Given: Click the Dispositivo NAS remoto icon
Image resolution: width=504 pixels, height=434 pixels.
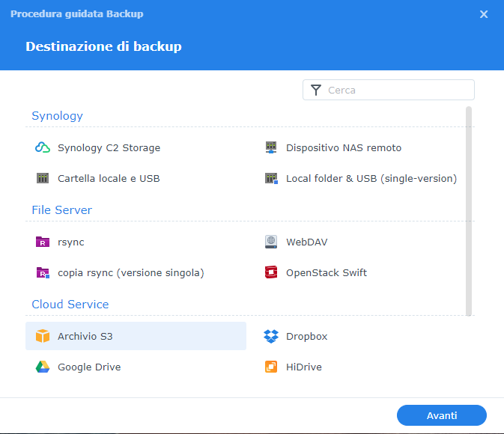Looking at the screenshot, I should tap(271, 147).
